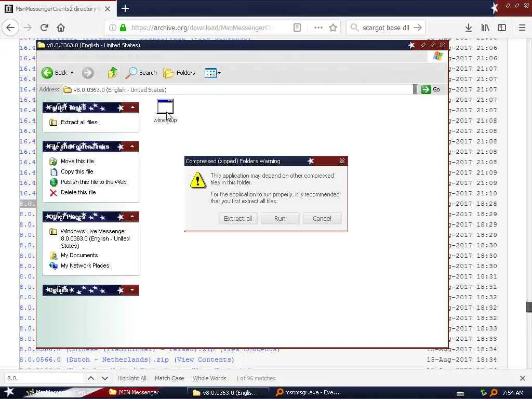This screenshot has width=532, height=399.
Task: Click Explorer Back button
Action: 54,73
